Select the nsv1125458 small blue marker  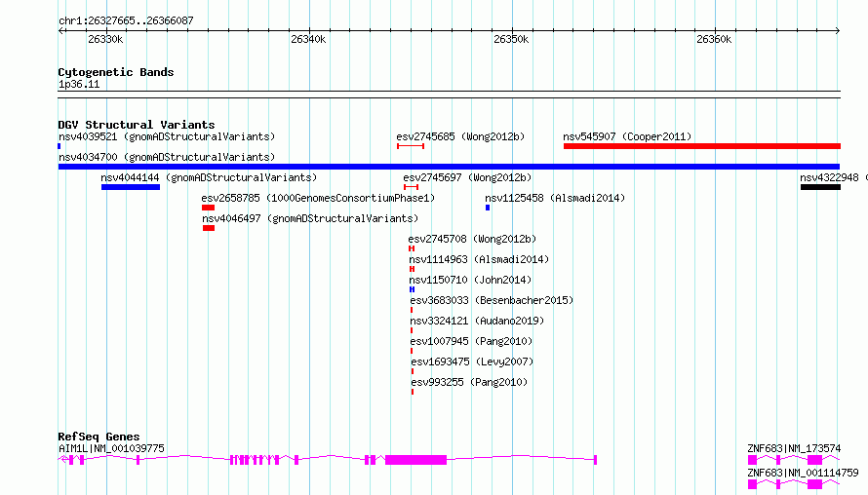coord(488,208)
